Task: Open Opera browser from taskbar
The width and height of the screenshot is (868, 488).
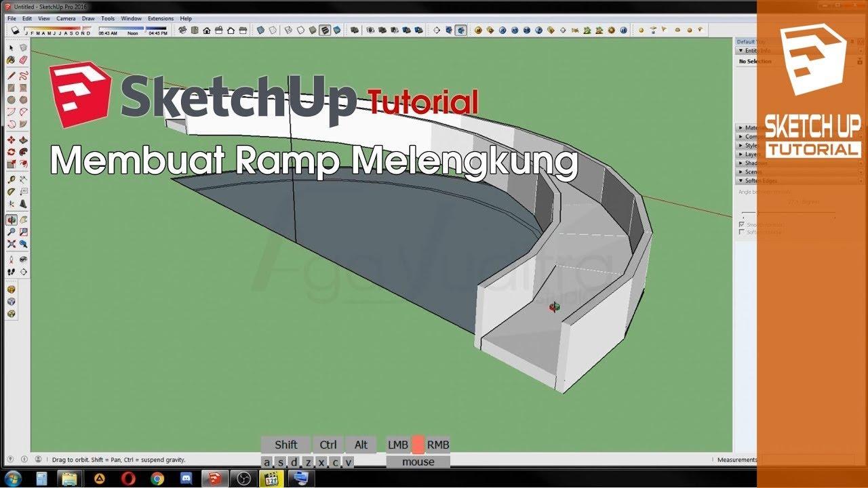Action: coord(128,479)
